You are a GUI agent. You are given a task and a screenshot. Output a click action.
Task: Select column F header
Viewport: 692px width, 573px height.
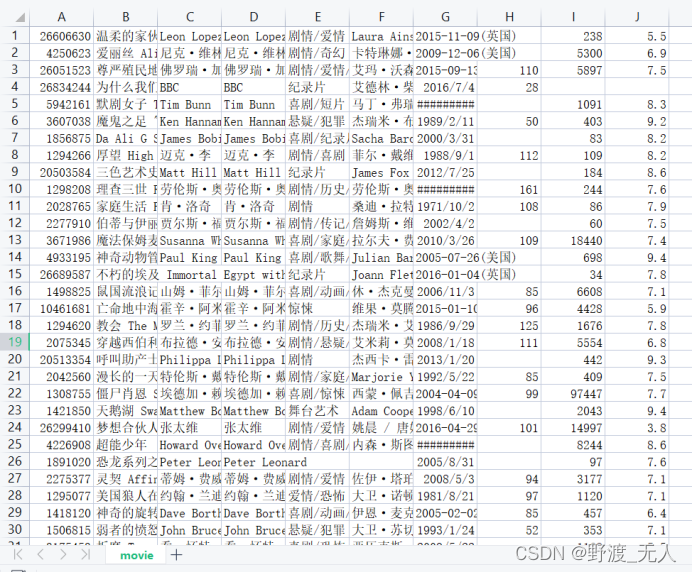coord(381,17)
